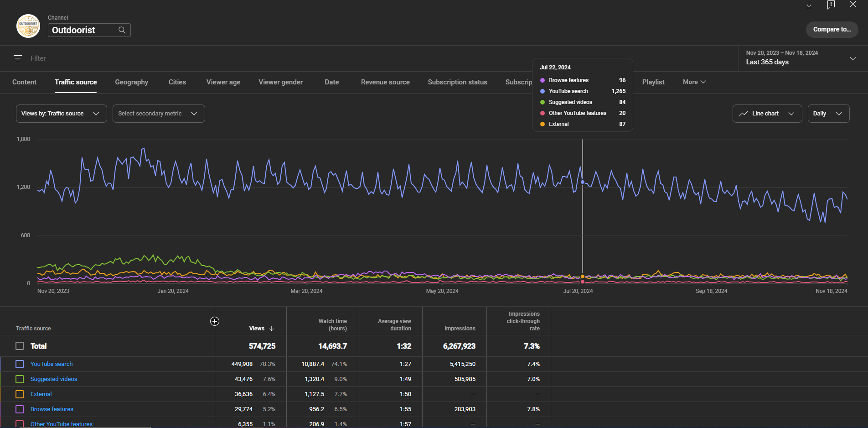Click Watch time (hours) column header
This screenshot has width=868, height=428.
click(333, 325)
